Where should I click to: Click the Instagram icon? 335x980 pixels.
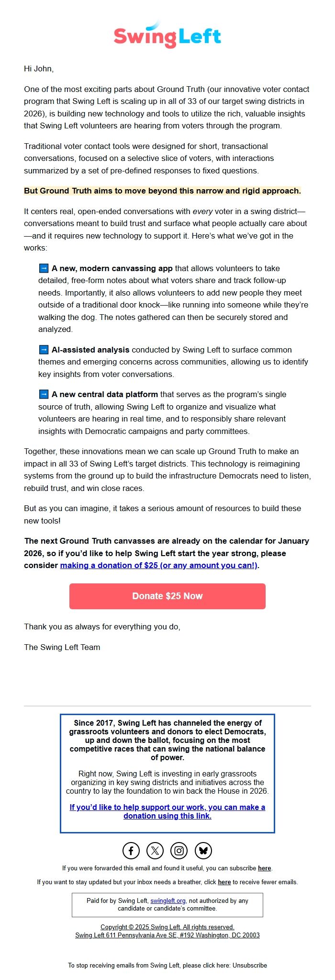point(178,850)
